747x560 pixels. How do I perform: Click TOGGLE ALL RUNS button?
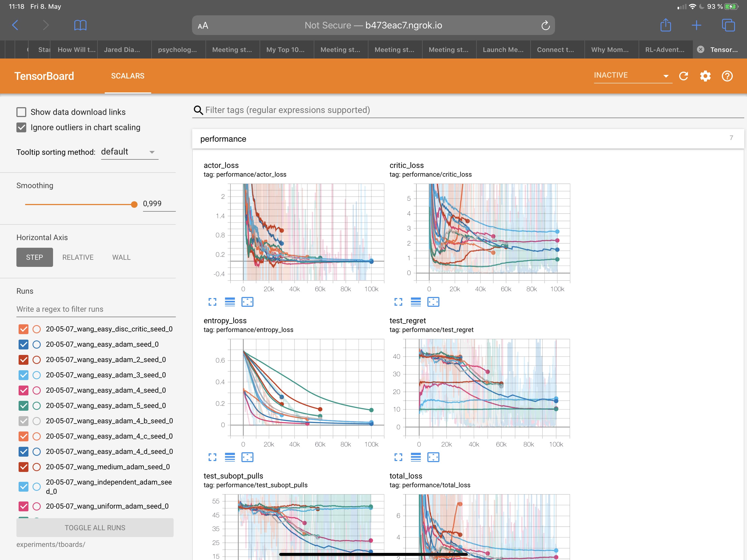(x=95, y=527)
